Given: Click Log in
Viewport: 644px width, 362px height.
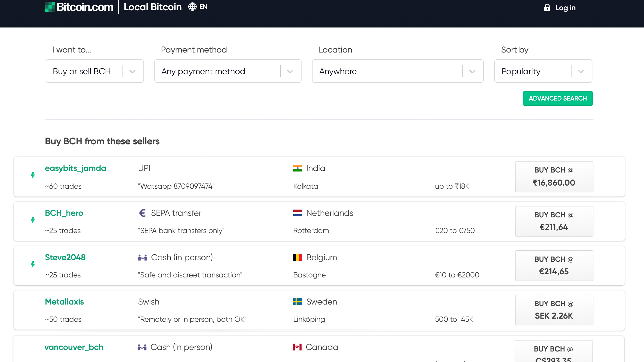Looking at the screenshot, I should [x=566, y=8].
